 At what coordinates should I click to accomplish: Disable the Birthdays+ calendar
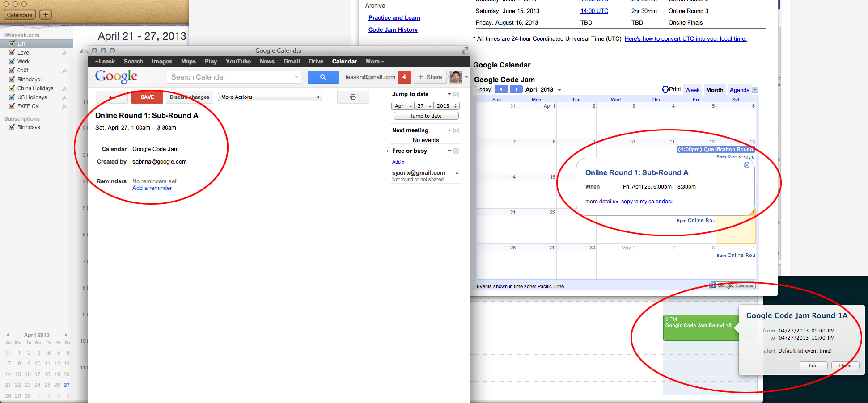tap(12, 80)
